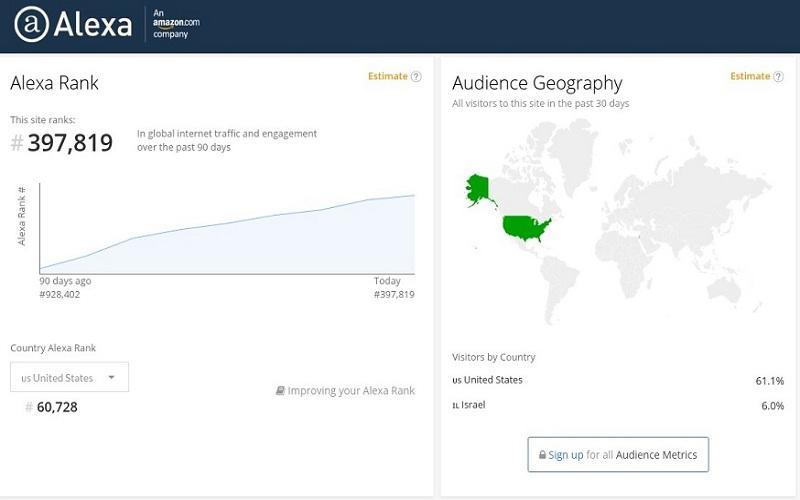The width and height of the screenshot is (800, 500).
Task: Click the Audience Geography heading
Action: 537,84
